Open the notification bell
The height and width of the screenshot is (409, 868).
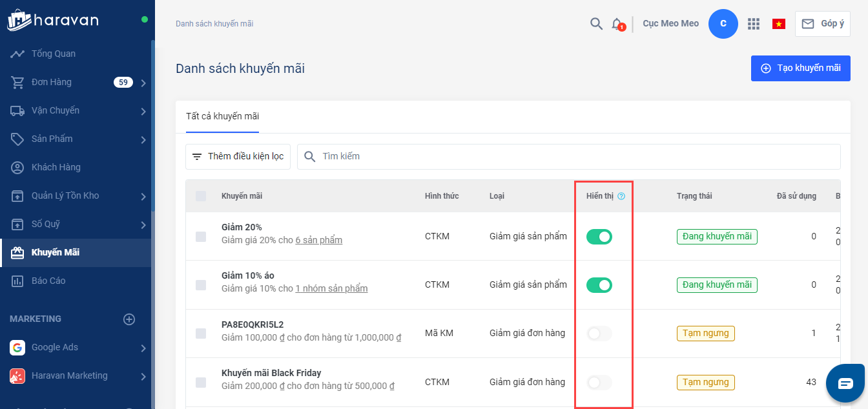pos(617,24)
